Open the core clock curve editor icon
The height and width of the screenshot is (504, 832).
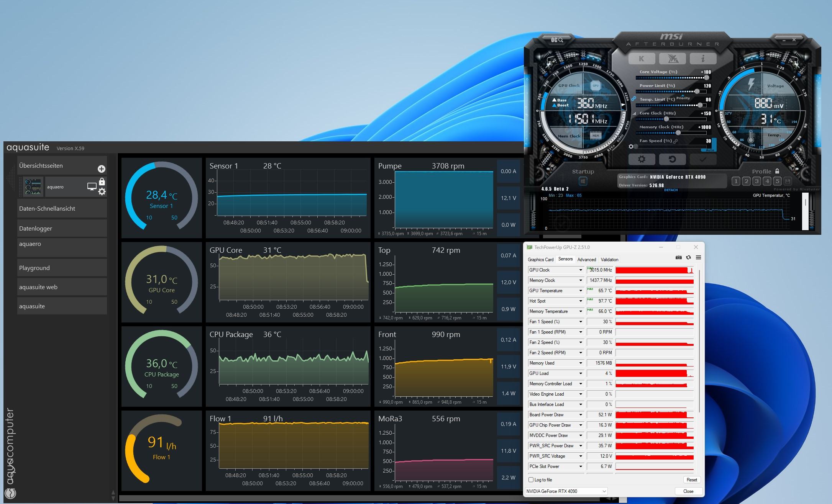click(x=634, y=113)
